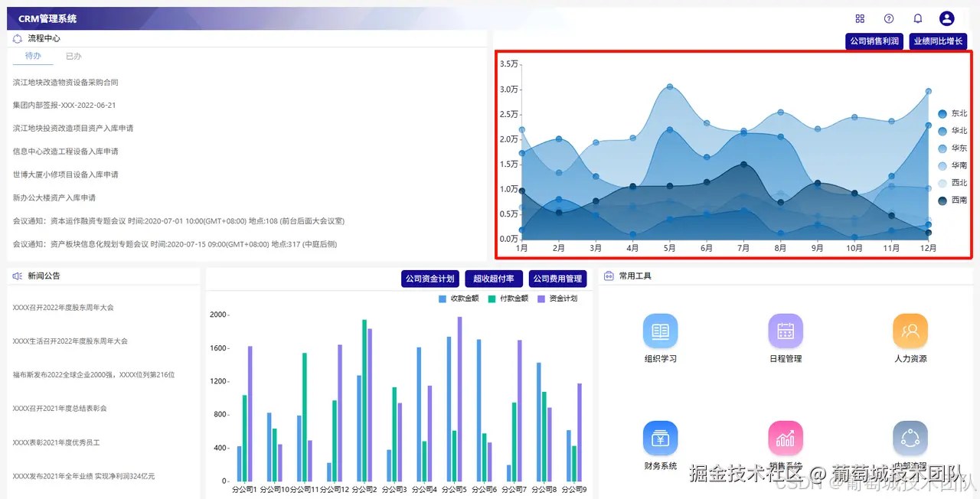Image resolution: width=980 pixels, height=499 pixels.
Task: Toggle the 西南 series in legend
Action: tap(952, 201)
